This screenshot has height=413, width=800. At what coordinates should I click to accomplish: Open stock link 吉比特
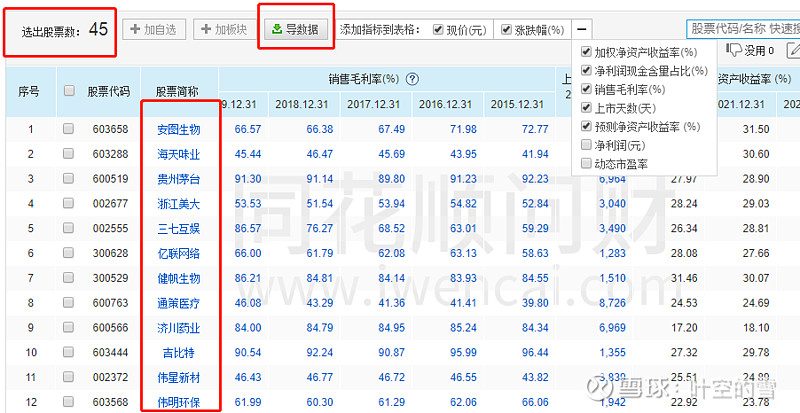[179, 352]
